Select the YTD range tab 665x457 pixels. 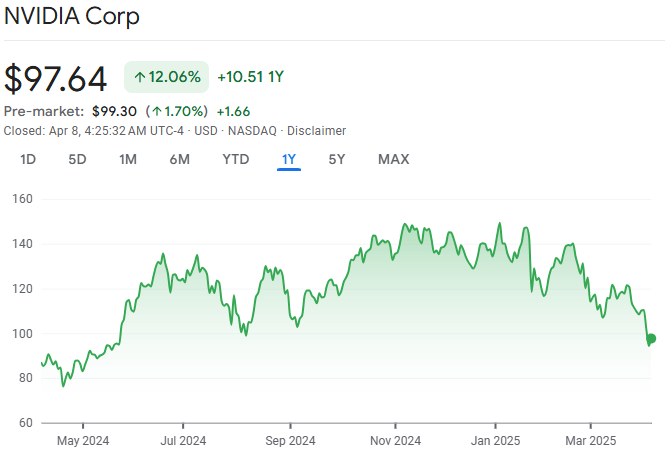pyautogui.click(x=236, y=159)
